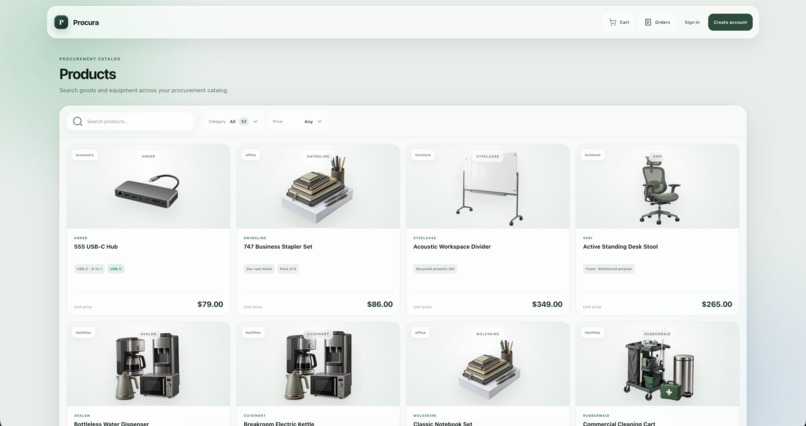Viewport: 806px width, 426px height.
Task: Click the $265.00 price on Desk Stool
Action: [717, 304]
